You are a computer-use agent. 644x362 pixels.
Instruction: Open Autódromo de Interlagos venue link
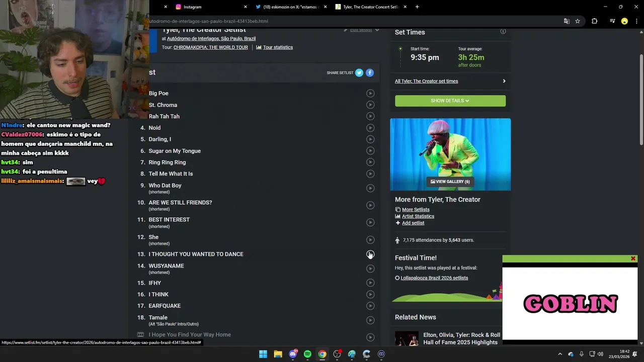pos(211,39)
